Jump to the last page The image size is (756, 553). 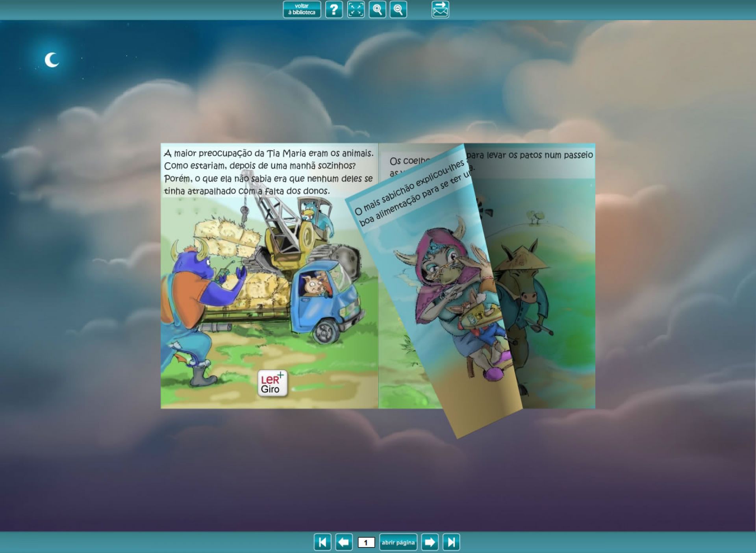(x=451, y=542)
